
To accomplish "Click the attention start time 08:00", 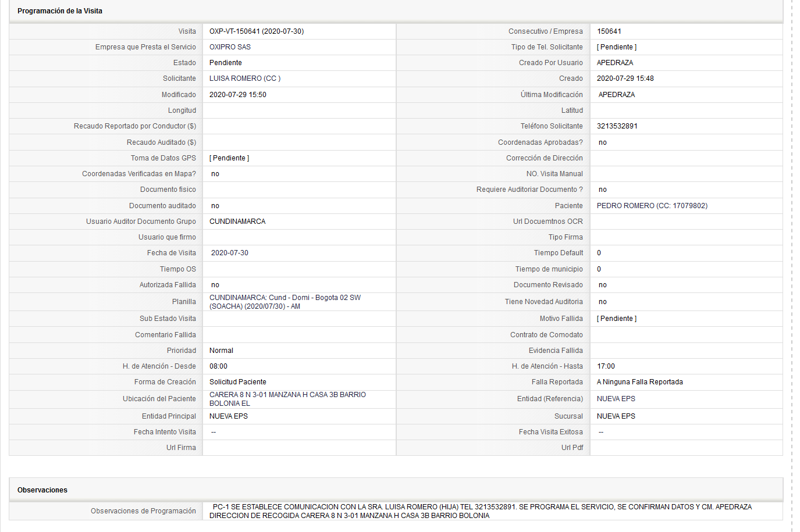I will [219, 366].
